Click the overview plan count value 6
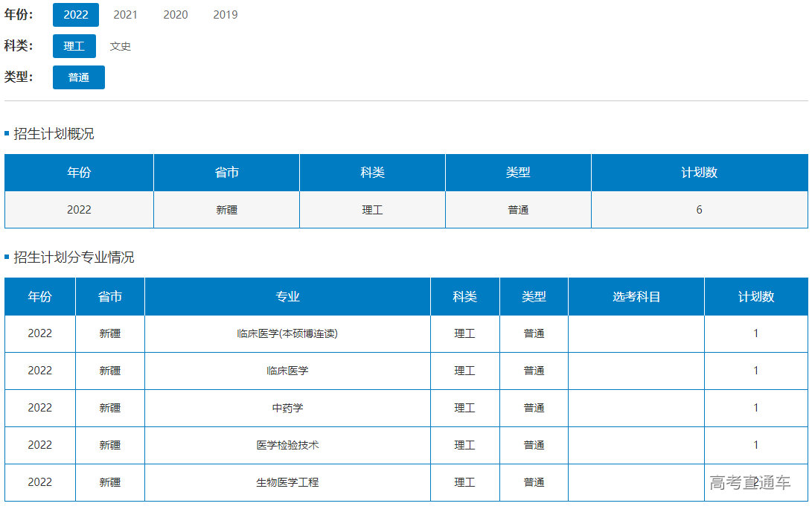Viewport: 812px width, 512px height. click(x=699, y=210)
